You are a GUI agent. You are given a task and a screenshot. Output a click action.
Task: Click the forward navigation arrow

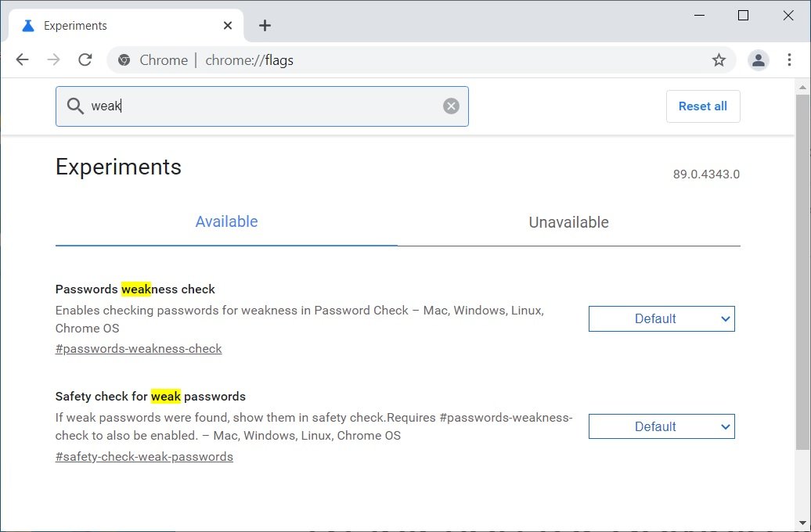(x=53, y=60)
